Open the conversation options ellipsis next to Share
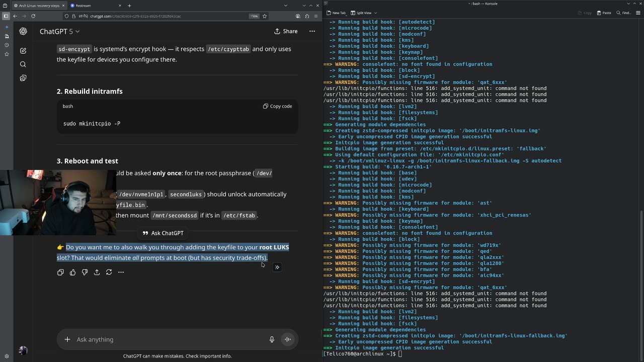The height and width of the screenshot is (362, 644). point(312,31)
